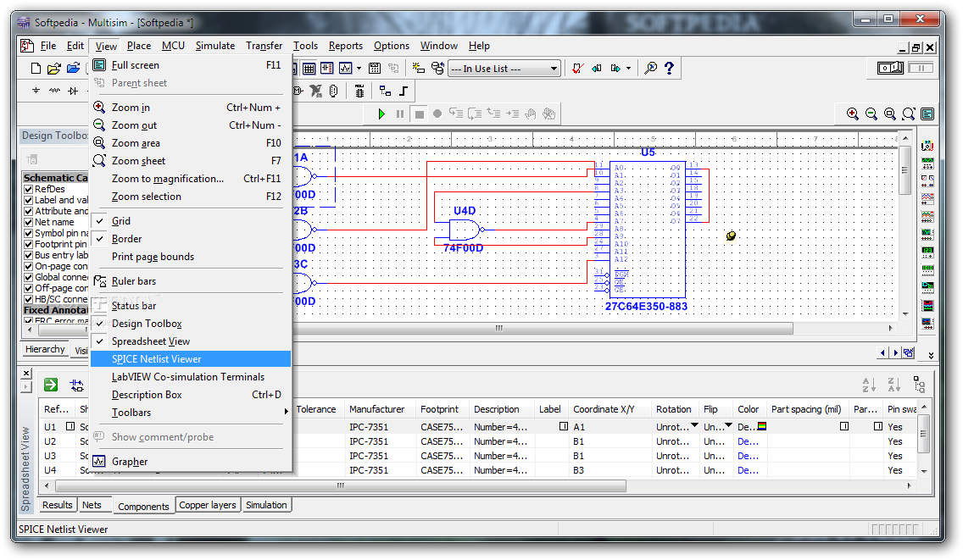Viewport: 963px width, 560px height.
Task: Open the U1 Rotation dropdown arrow
Action: (x=694, y=425)
